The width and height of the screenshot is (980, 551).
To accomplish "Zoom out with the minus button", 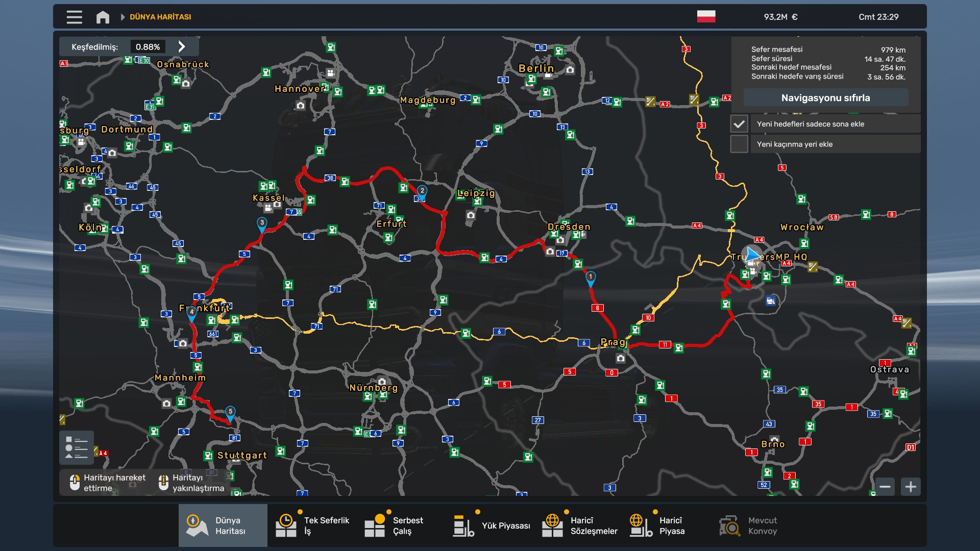I will pos(885,487).
